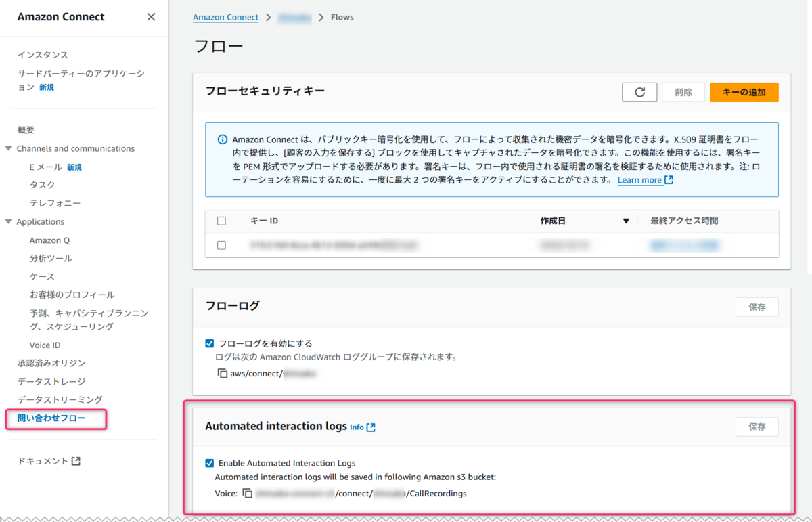Open Voice ID in the sidebar
This screenshot has width=812, height=522.
[45, 345]
